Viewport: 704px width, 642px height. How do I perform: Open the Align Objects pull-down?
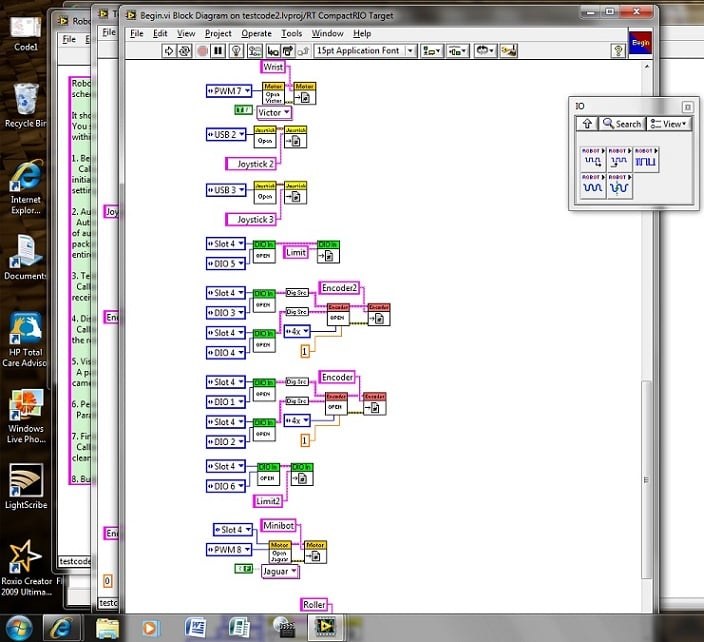click(432, 51)
